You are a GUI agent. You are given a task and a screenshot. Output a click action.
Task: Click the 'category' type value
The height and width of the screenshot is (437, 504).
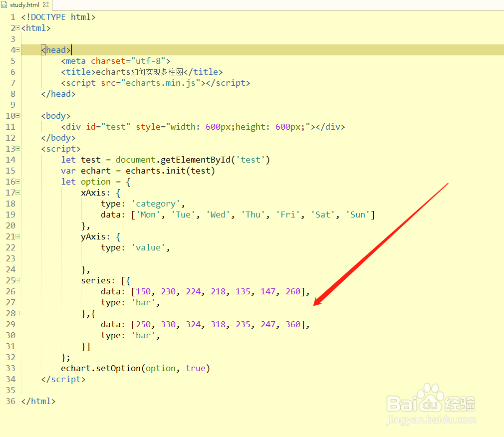click(156, 204)
